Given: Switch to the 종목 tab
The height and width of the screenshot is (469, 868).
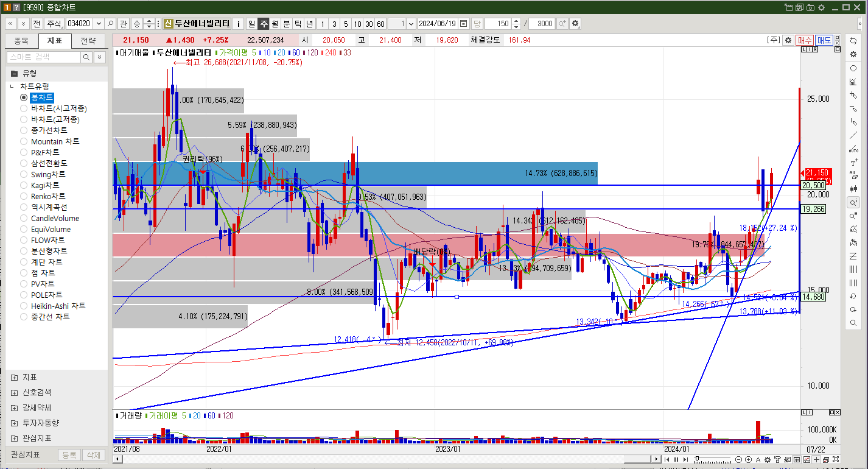Looking at the screenshot, I should tap(21, 41).
